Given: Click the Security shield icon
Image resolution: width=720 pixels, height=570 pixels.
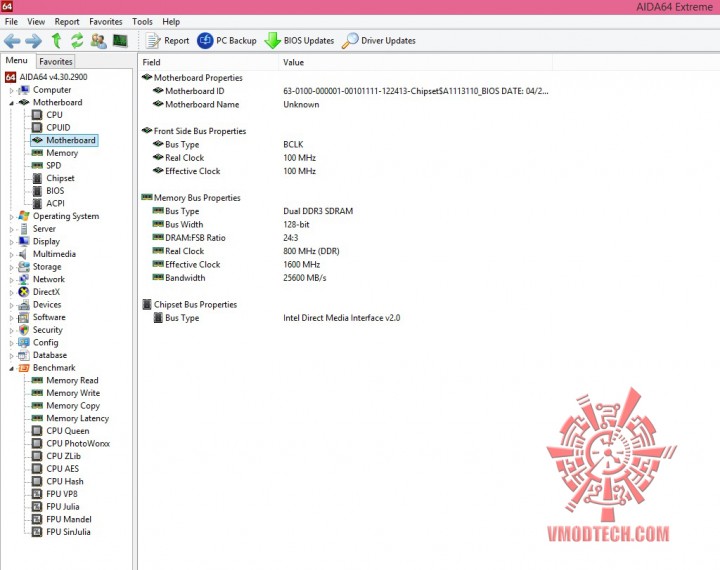Looking at the screenshot, I should (24, 330).
